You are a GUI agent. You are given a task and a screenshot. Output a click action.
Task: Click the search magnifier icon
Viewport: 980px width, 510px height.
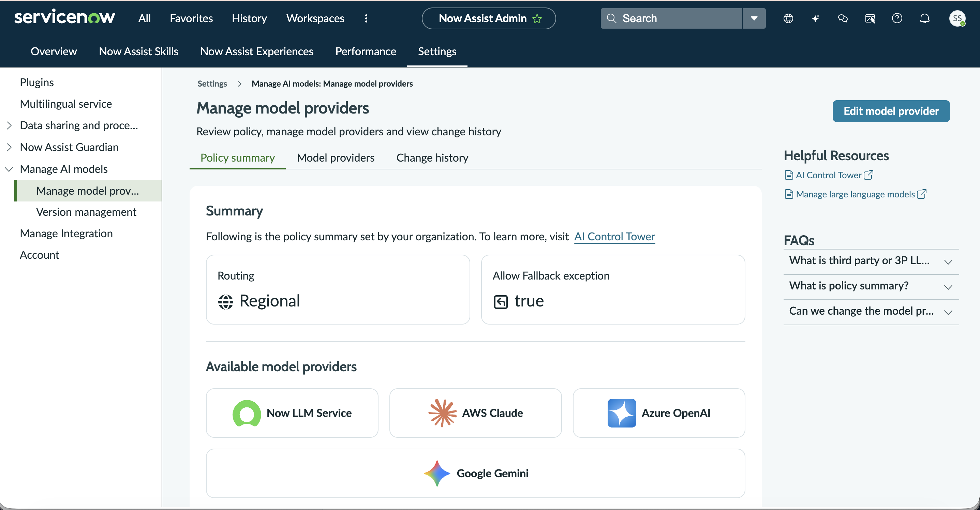[x=611, y=18]
